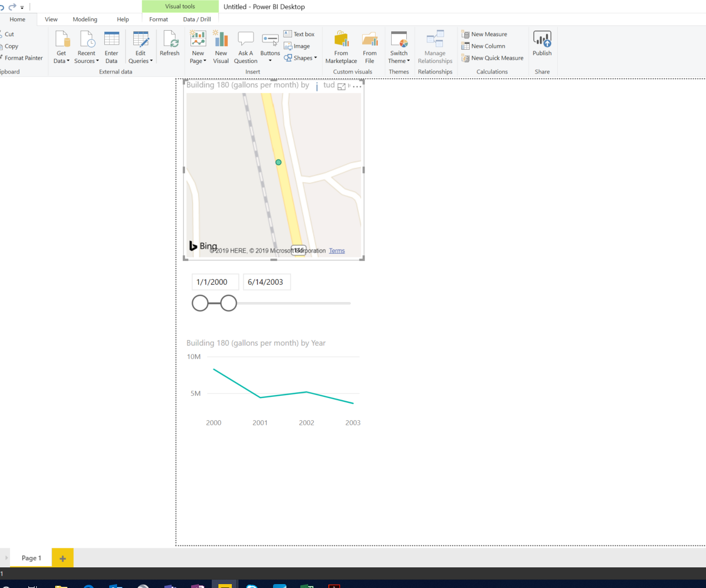Expand the Get Data dropdown

68,61
